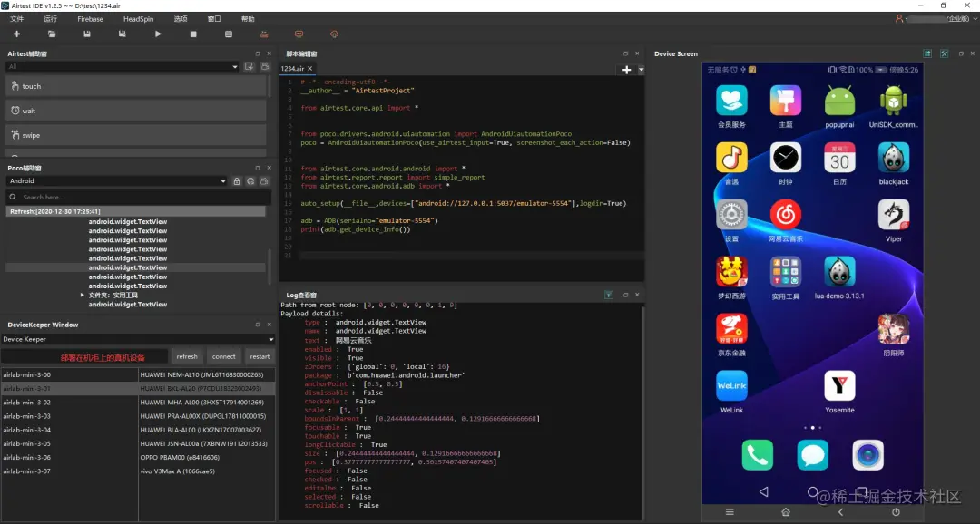Screen dimensions: 980x524
Task: Click the filter icon in Log viewer header
Action: coord(609,295)
